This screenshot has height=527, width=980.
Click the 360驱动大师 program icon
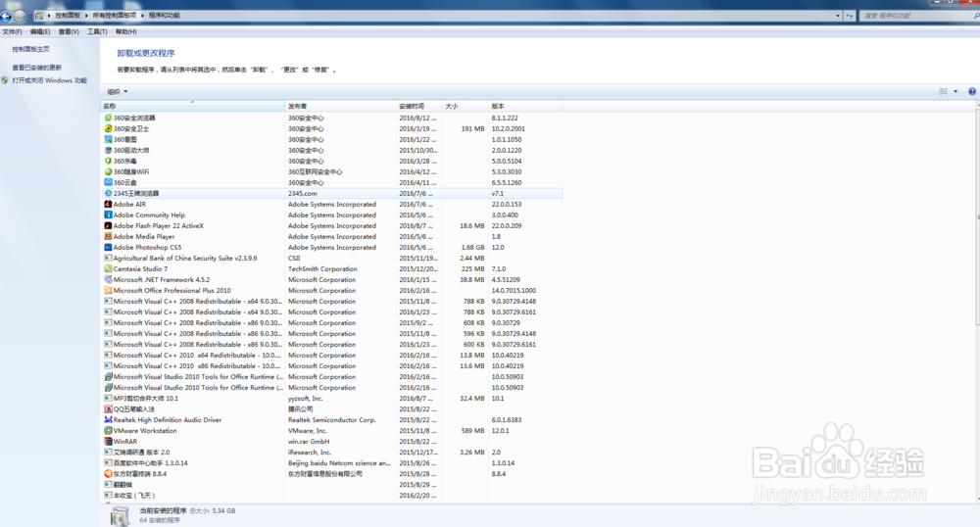pos(108,150)
